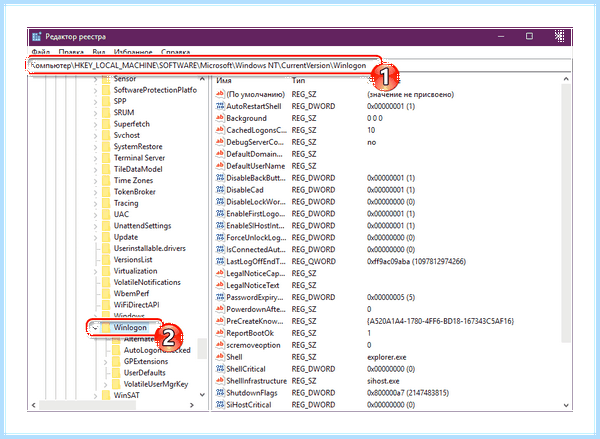The width and height of the screenshot is (600, 439).
Task: Expand the Terminal Server key
Action: pyautogui.click(x=95, y=158)
